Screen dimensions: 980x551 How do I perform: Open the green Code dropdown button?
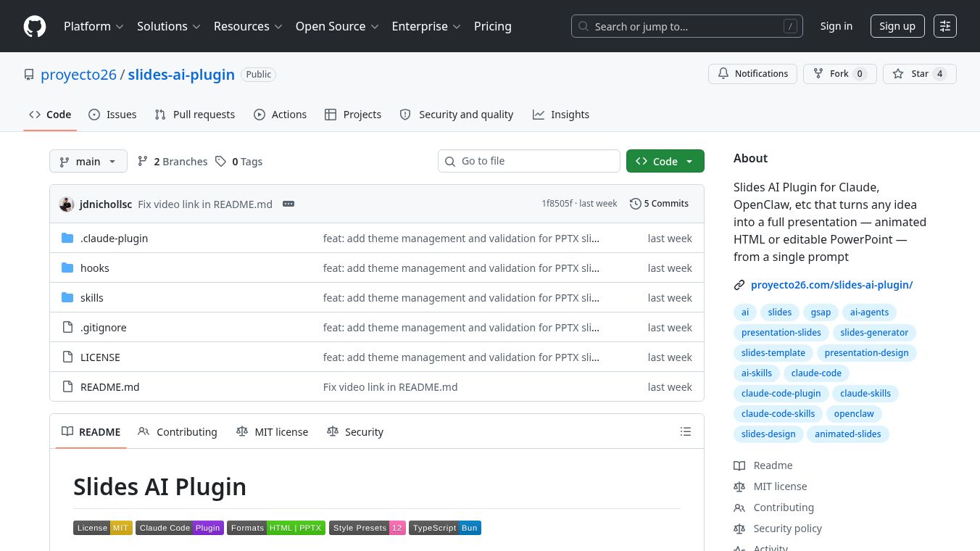pyautogui.click(x=665, y=161)
